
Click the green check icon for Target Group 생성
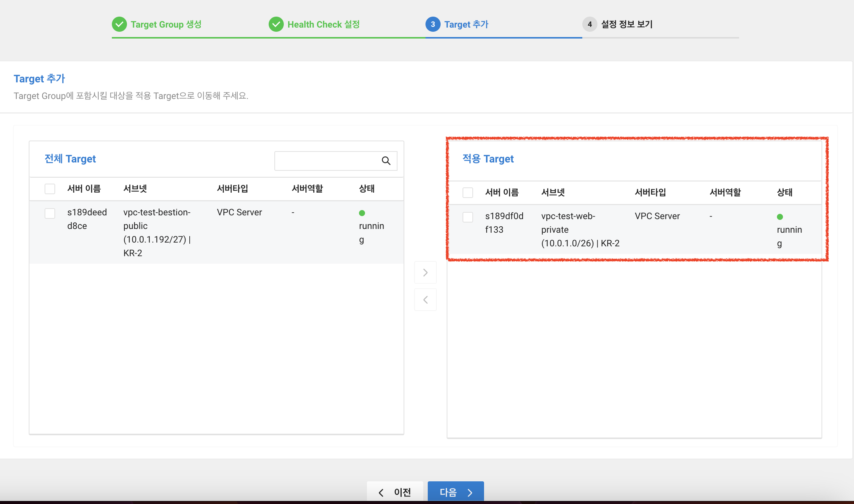[119, 25]
